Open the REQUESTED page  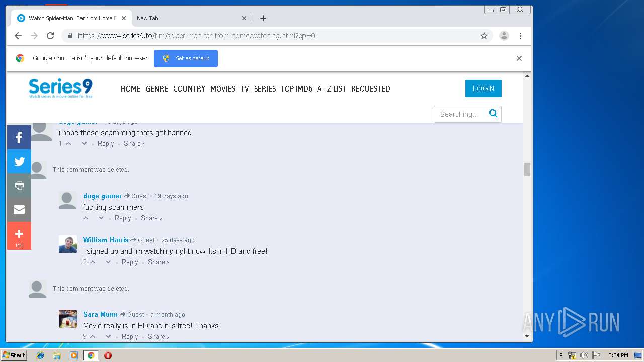(x=371, y=88)
